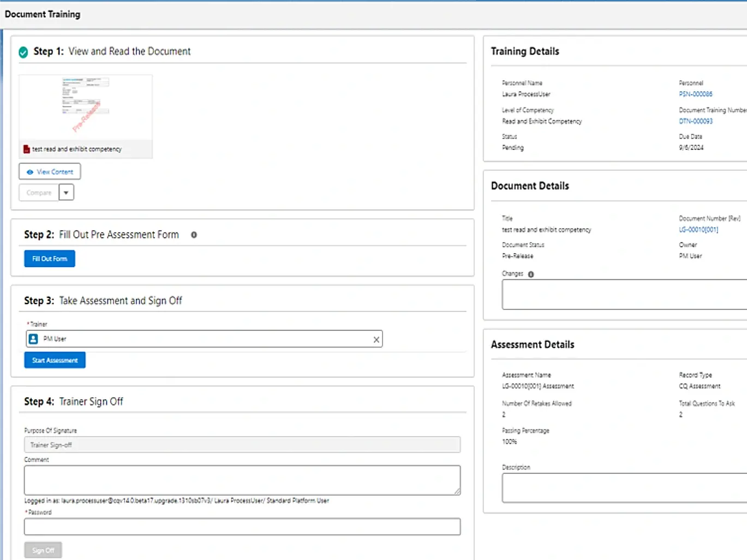
Task: Click the Total Questions To Ask label
Action: [x=707, y=403]
